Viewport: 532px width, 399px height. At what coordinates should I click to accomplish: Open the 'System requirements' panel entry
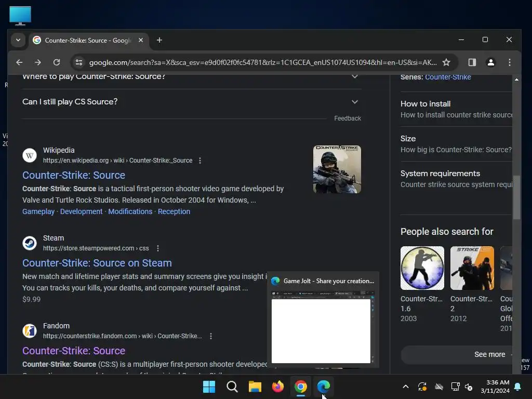(456, 179)
